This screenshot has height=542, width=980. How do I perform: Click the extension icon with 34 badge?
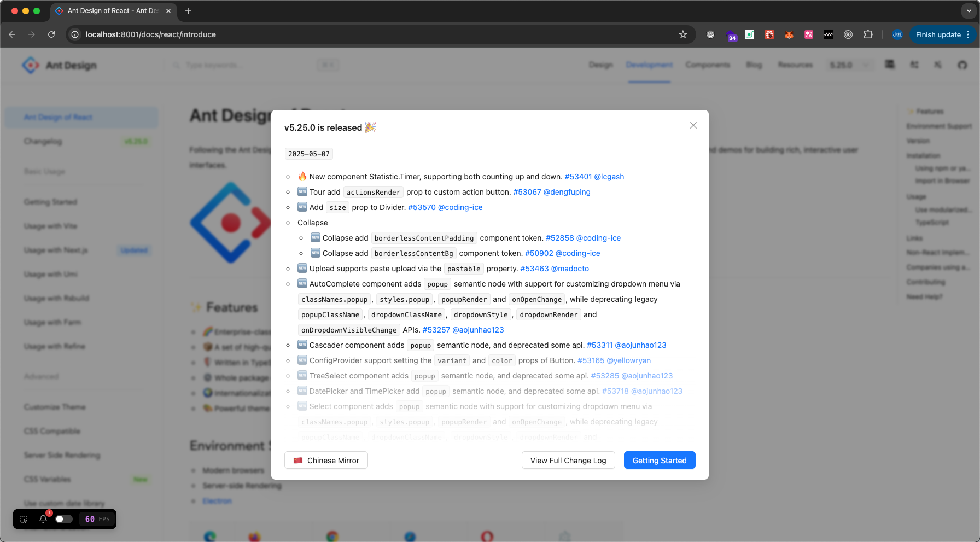tap(731, 35)
